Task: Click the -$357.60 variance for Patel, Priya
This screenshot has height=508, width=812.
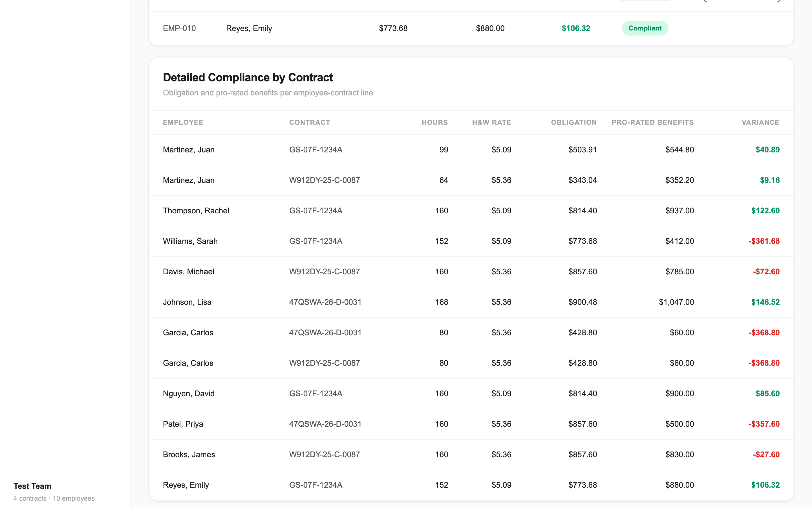Action: (x=764, y=424)
